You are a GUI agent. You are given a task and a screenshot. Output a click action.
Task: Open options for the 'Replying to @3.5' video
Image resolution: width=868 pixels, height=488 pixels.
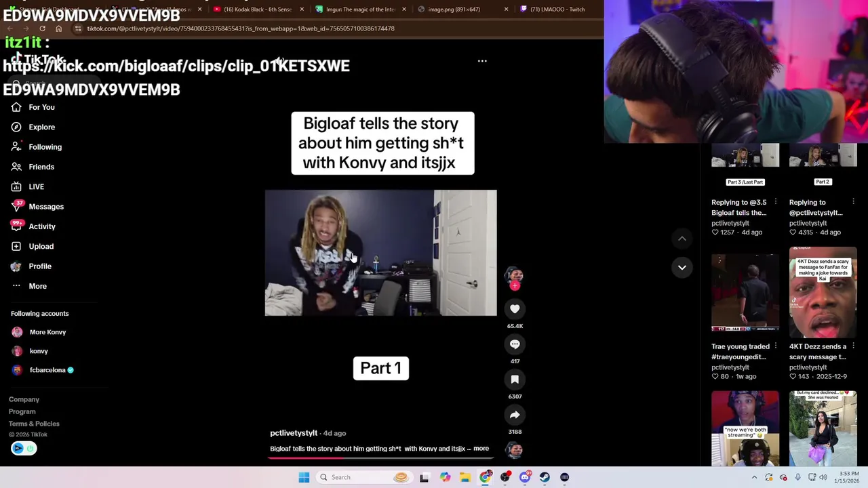tap(775, 202)
